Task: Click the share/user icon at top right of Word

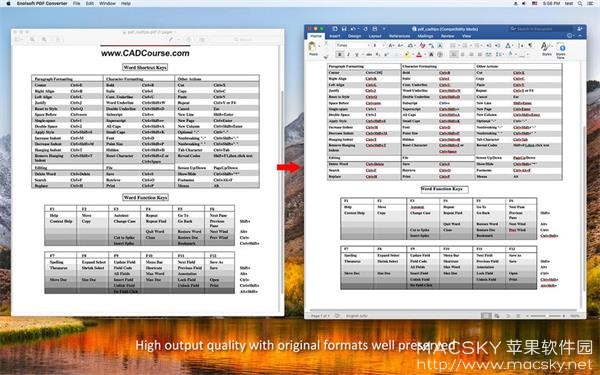Action: coord(579,29)
